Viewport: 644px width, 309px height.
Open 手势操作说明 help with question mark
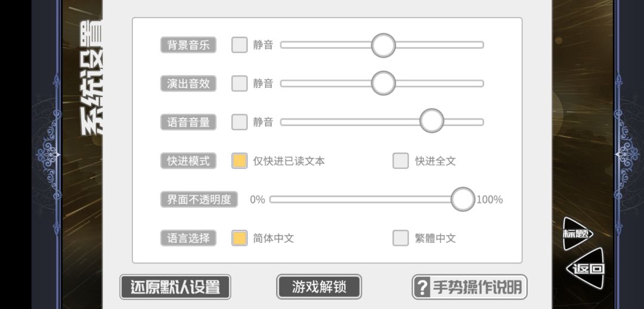[x=469, y=287]
